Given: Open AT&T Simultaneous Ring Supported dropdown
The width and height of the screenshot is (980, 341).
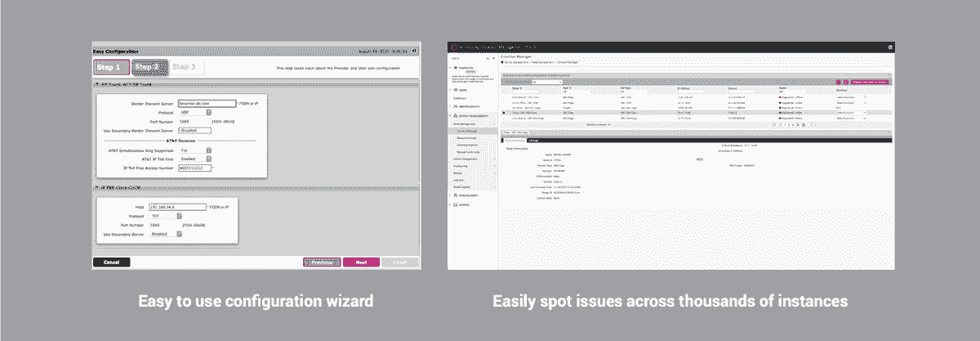Looking at the screenshot, I should coord(194,150).
